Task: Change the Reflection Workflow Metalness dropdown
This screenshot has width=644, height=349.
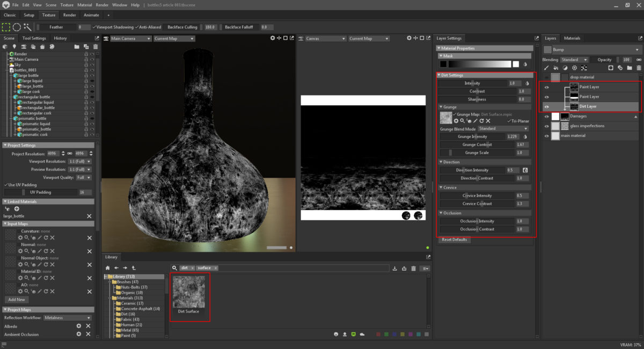Action: [x=67, y=318]
